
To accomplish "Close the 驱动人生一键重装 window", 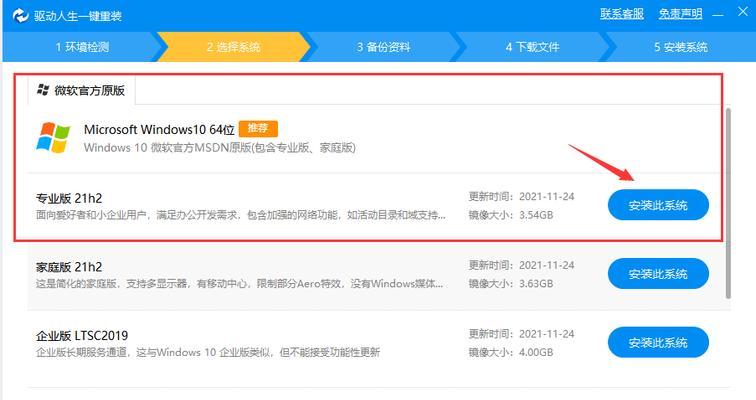I will tap(742, 12).
